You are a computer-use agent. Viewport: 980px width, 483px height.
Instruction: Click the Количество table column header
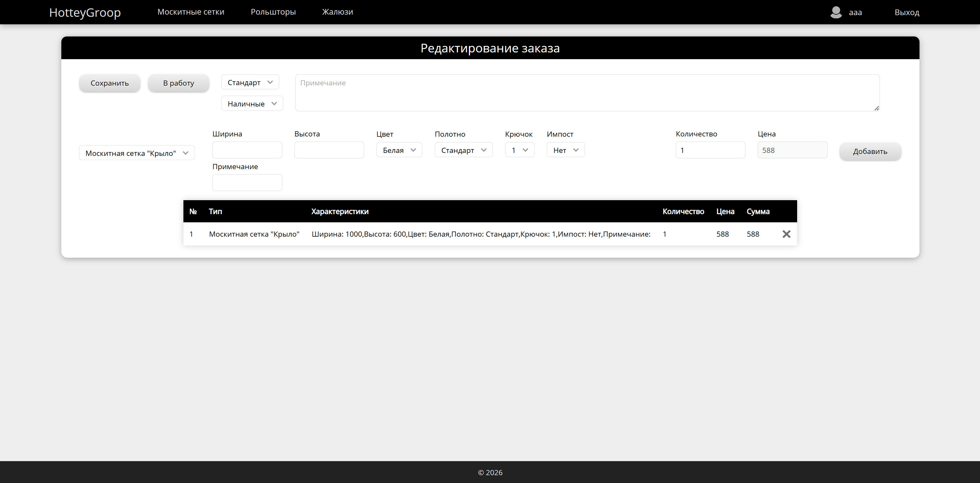[x=683, y=212]
